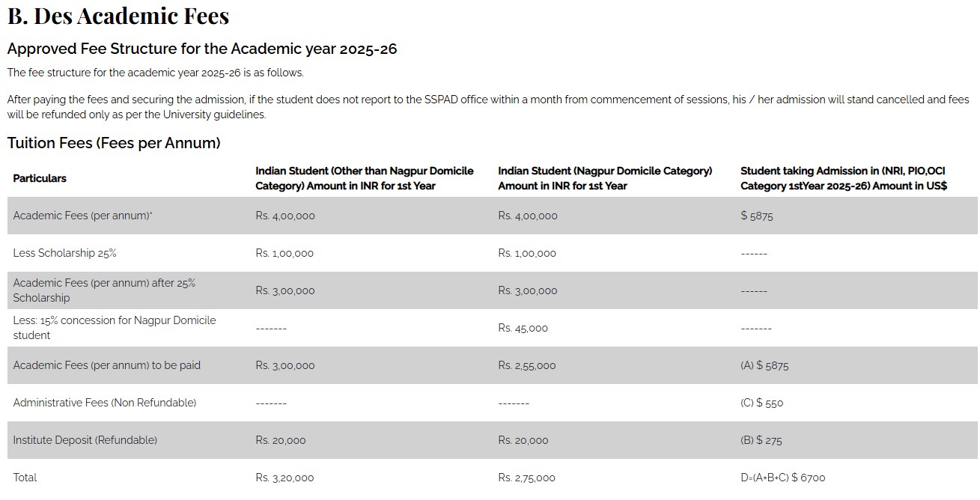
Task: Click the 'B. Des Academic Fees' heading
Action: [x=118, y=16]
